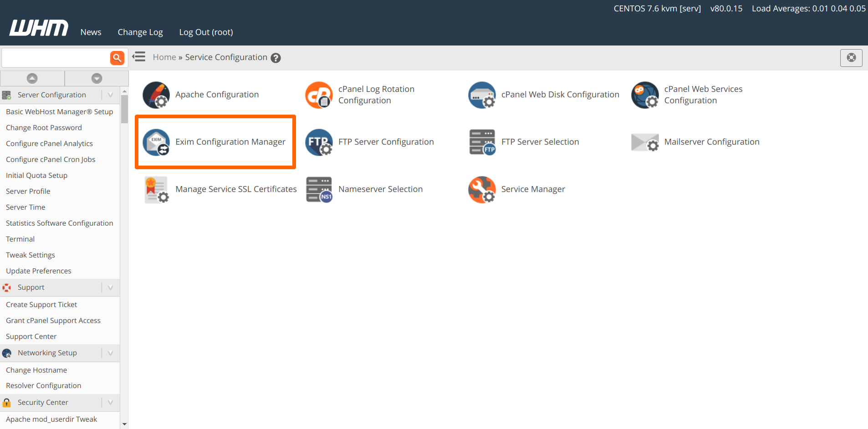This screenshot has height=429, width=868.
Task: Click the Support lifebuoy section icon
Action: [x=7, y=288]
